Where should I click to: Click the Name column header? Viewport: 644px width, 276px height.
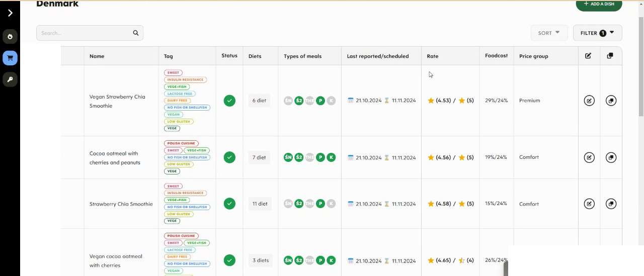97,56
